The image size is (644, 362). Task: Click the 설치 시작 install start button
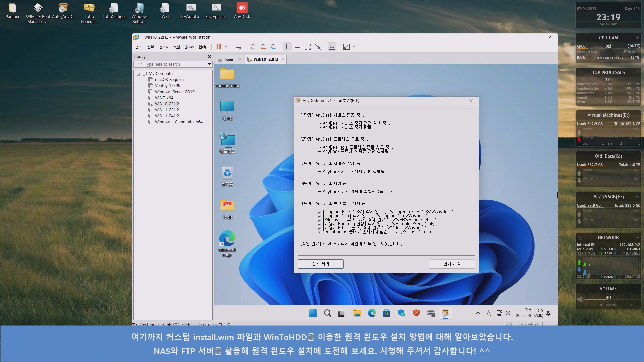click(x=452, y=264)
